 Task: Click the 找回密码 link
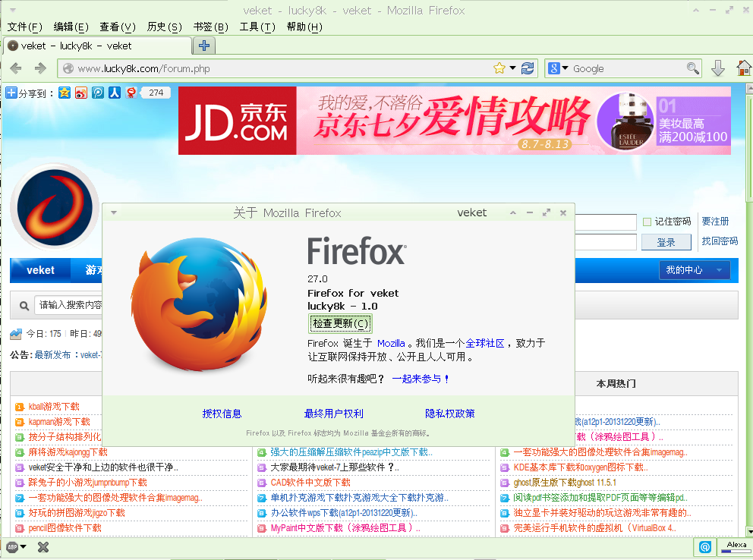coord(720,241)
